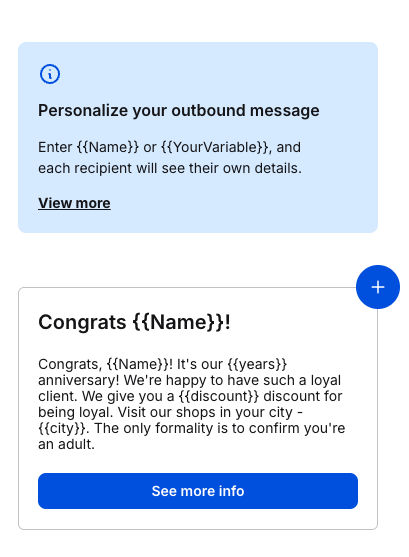Click the final line reading an adult

pyautogui.click(x=66, y=444)
